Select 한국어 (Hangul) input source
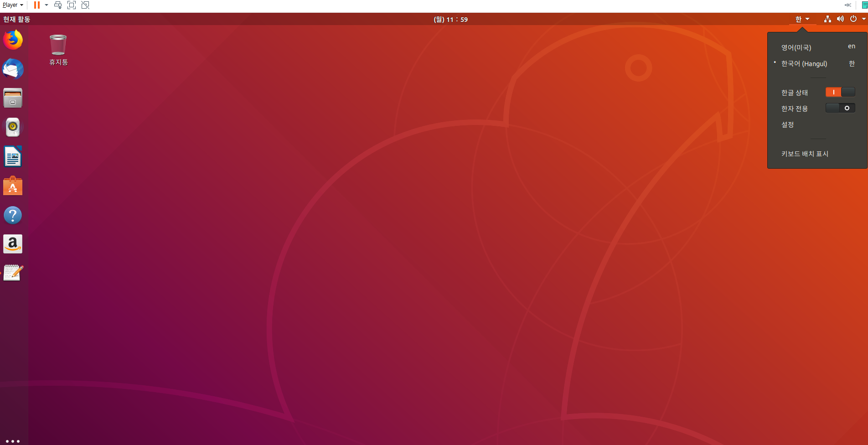Image resolution: width=868 pixels, height=445 pixels. [x=817, y=63]
